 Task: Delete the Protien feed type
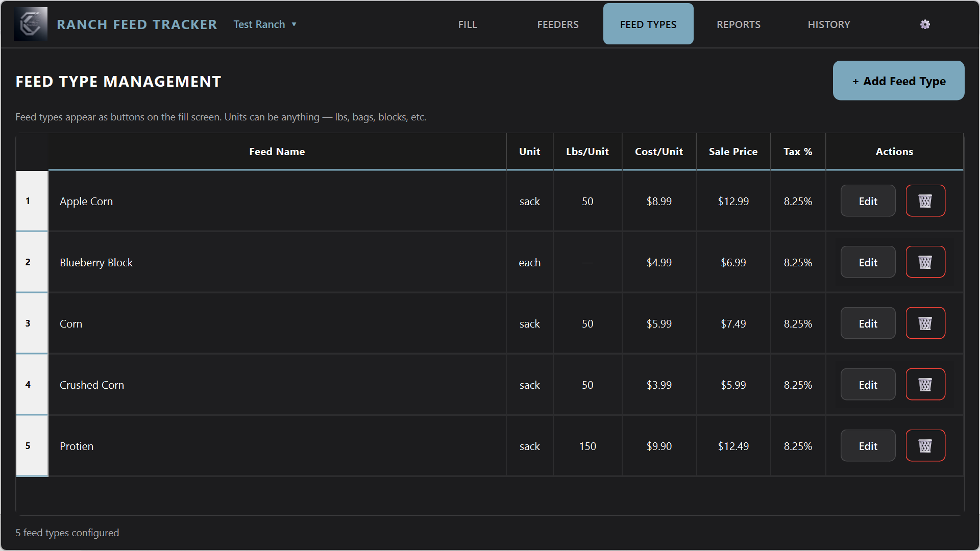925,445
